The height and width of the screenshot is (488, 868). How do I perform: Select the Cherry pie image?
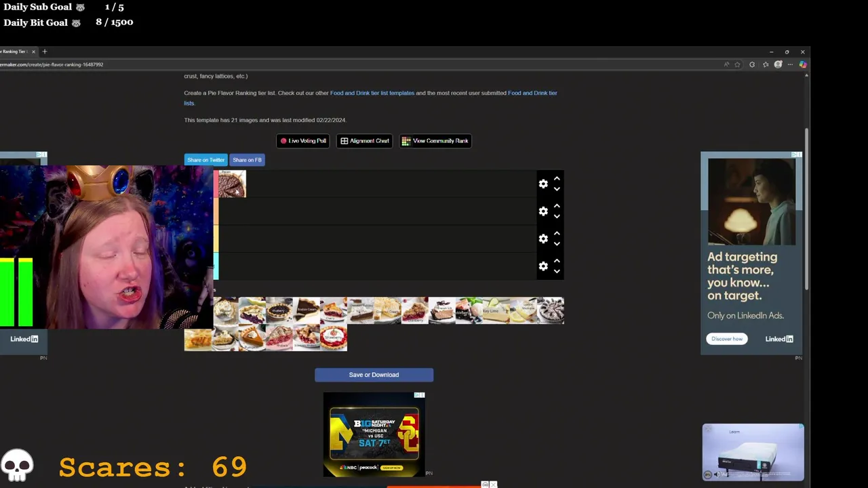[x=333, y=310]
